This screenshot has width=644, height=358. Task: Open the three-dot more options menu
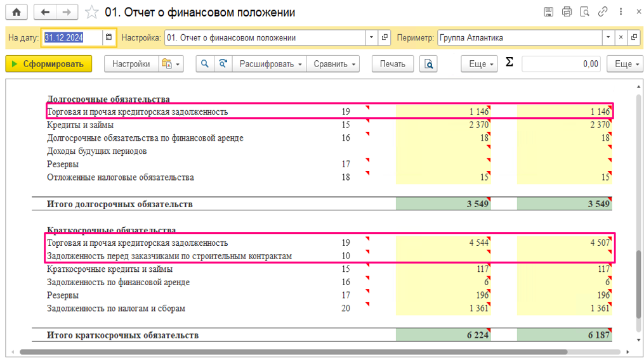point(621,12)
